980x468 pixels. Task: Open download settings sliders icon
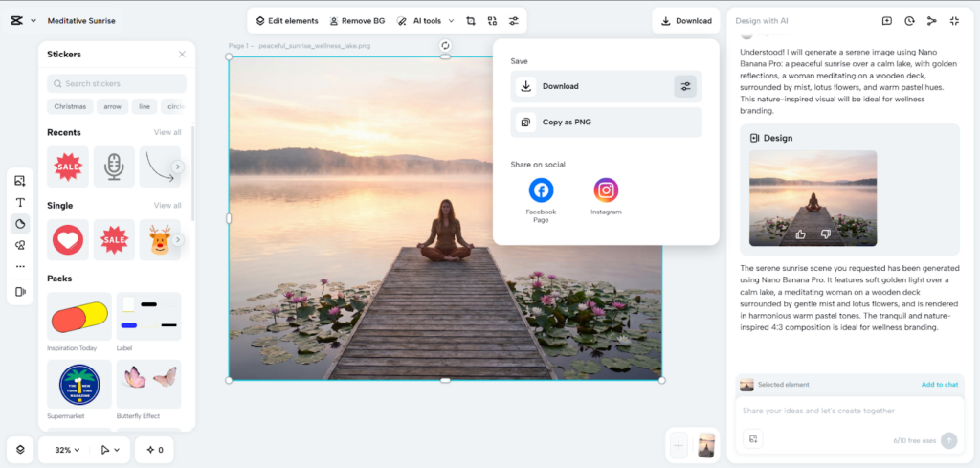(x=685, y=86)
